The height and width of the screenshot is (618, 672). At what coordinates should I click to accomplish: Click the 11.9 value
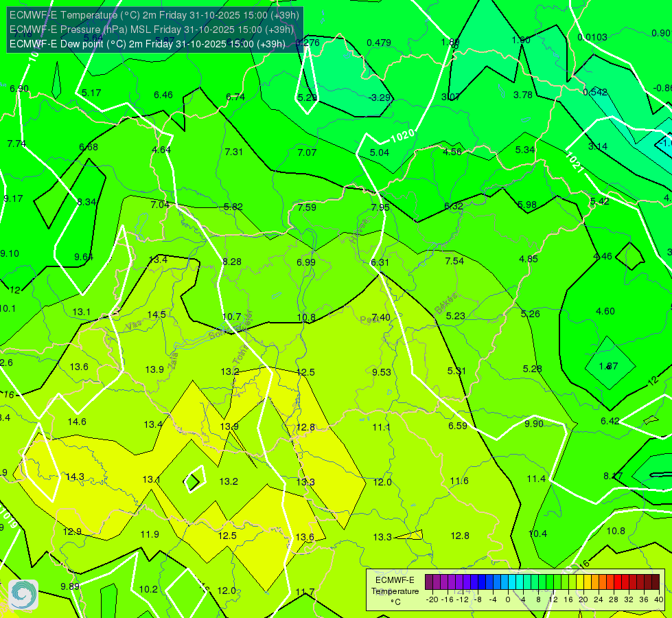point(150,534)
